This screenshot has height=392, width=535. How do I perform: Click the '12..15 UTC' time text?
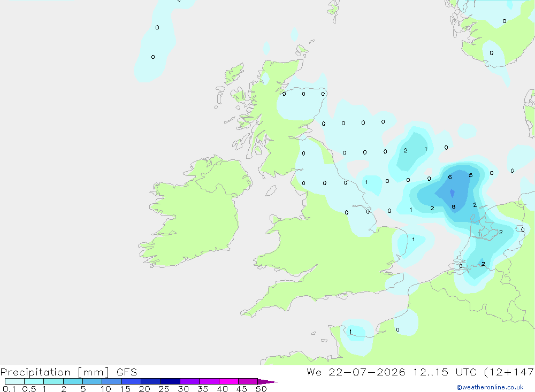click(x=445, y=372)
